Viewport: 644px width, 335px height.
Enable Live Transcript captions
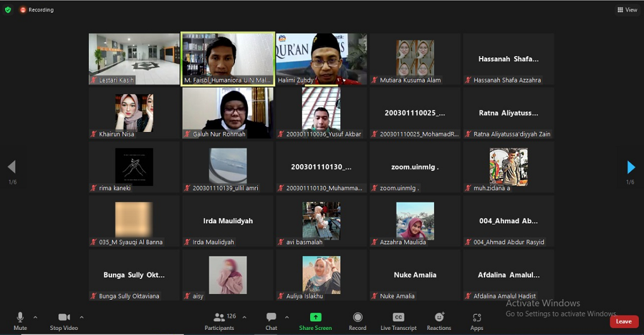click(398, 320)
